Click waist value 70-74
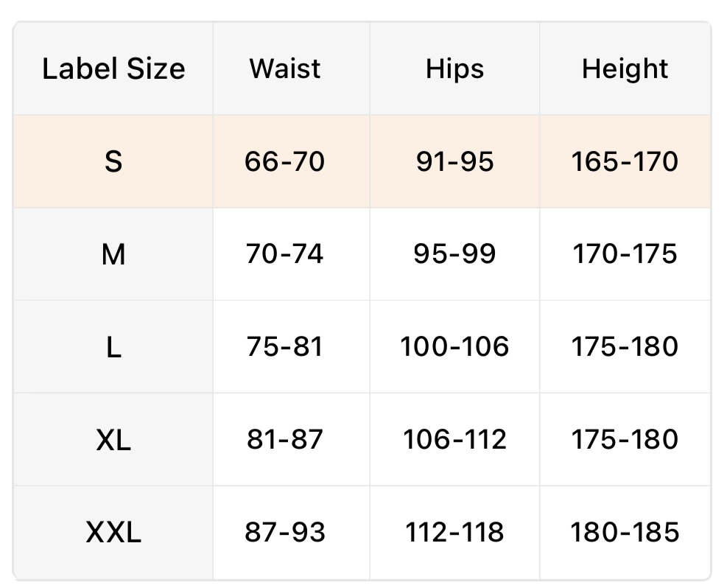The height and width of the screenshot is (588, 727). pos(285,254)
